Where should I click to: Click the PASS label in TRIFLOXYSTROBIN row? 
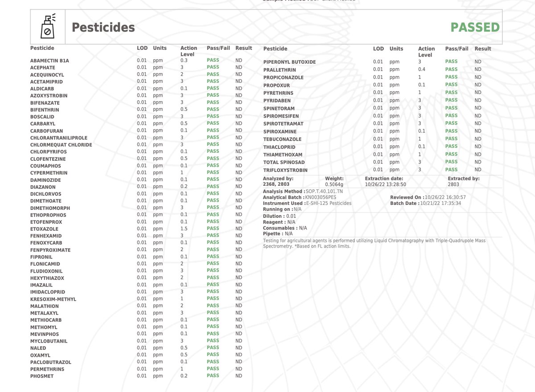tap(451, 169)
